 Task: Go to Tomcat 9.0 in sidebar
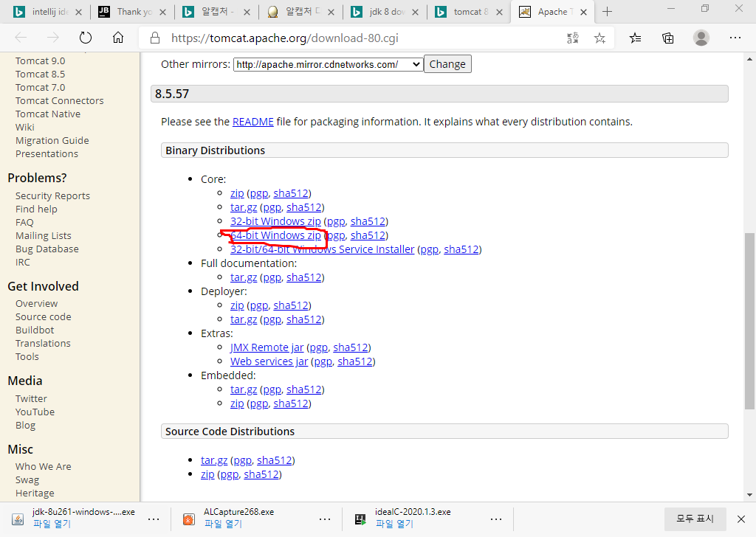[x=40, y=61]
